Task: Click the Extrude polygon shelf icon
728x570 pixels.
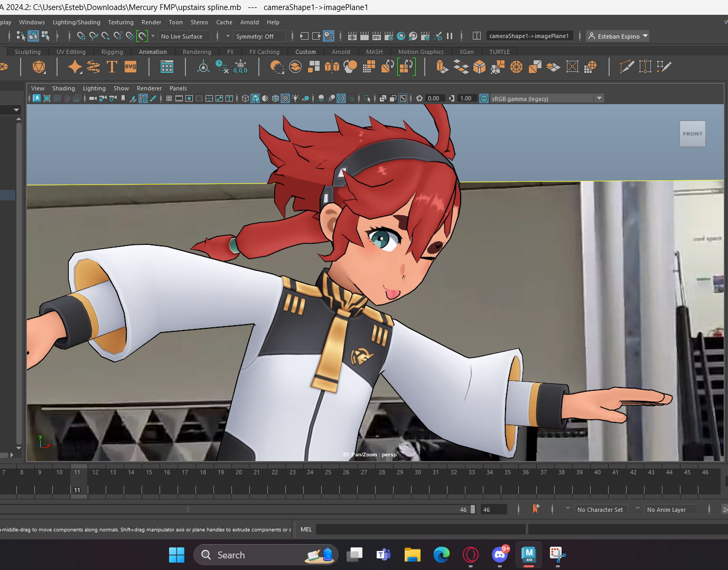Action: pos(442,67)
